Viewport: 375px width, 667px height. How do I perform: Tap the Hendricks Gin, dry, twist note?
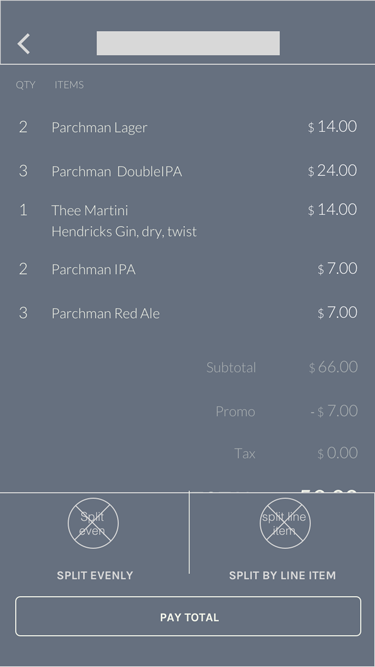pyautogui.click(x=124, y=232)
